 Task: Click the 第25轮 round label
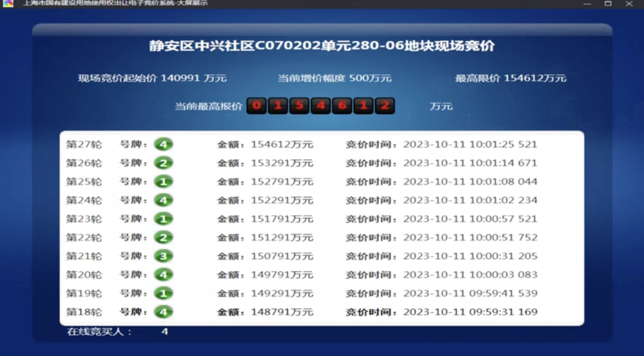(84, 182)
